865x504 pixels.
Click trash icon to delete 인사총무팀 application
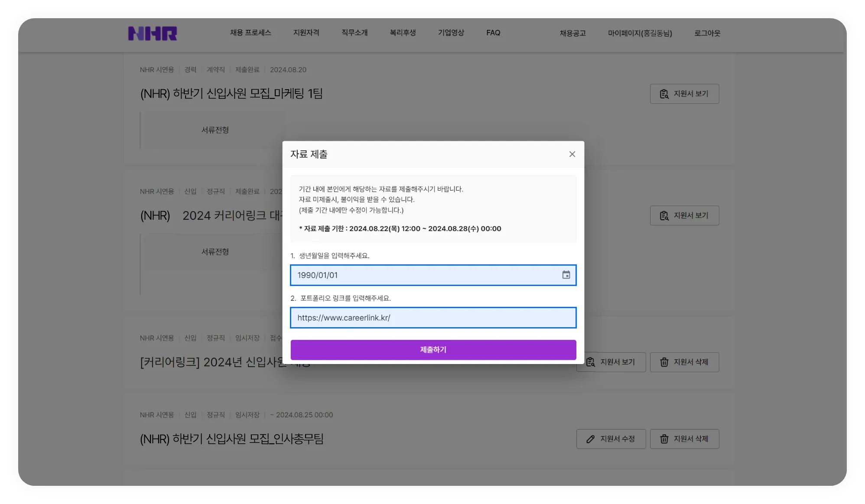pyautogui.click(x=664, y=439)
